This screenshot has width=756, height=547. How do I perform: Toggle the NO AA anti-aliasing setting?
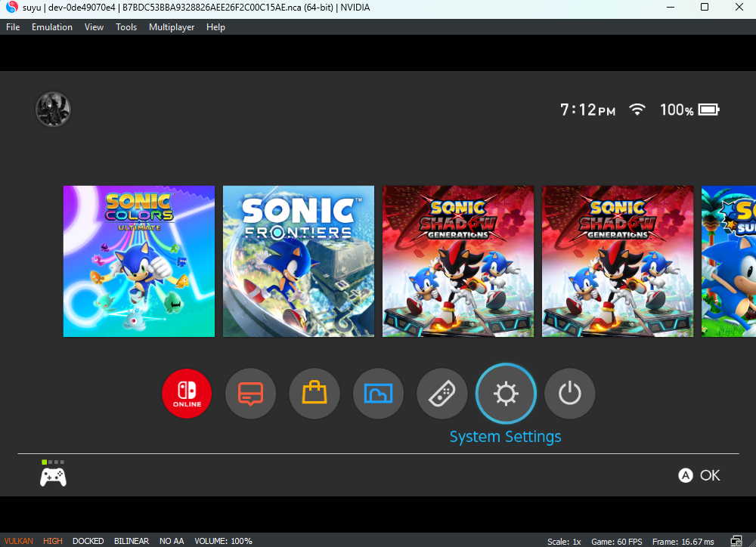coord(172,541)
